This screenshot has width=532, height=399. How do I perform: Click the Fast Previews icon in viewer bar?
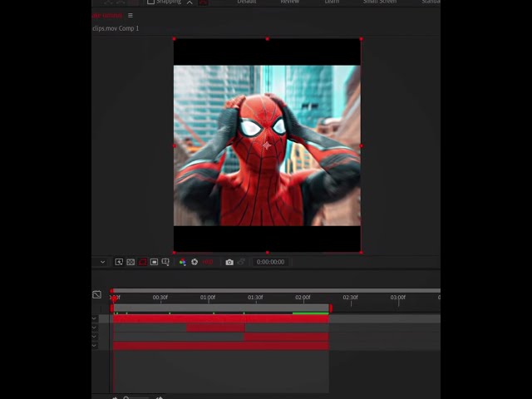pos(119,262)
